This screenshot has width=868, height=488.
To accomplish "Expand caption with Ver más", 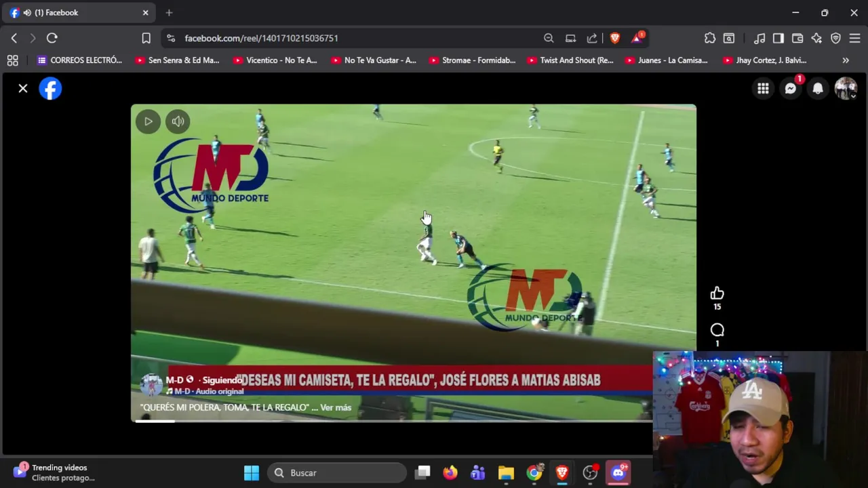I will [x=336, y=407].
